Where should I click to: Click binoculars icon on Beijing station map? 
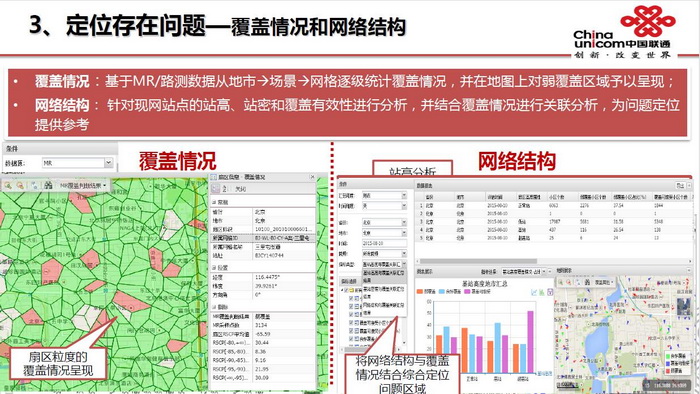(587, 282)
